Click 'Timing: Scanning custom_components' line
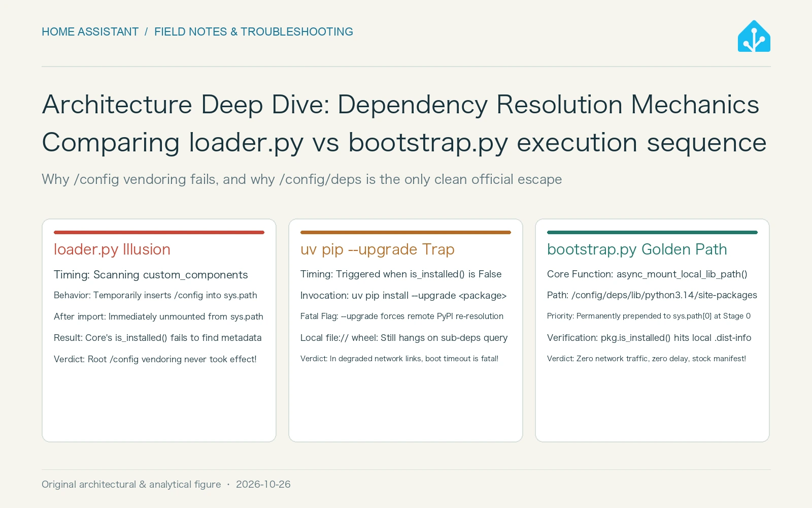Image resolution: width=812 pixels, height=508 pixels. [151, 275]
